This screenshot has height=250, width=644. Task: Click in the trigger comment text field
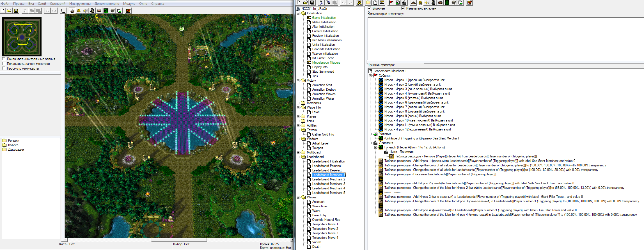click(x=505, y=38)
